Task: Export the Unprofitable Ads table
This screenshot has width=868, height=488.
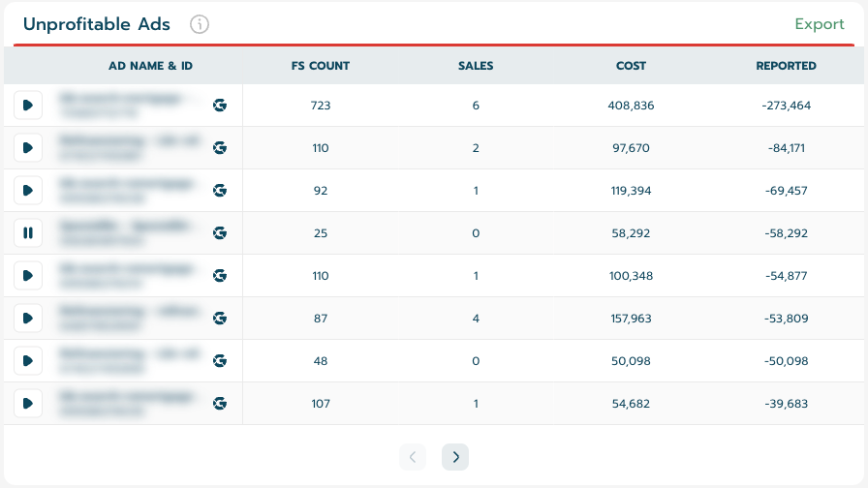Action: pos(819,25)
